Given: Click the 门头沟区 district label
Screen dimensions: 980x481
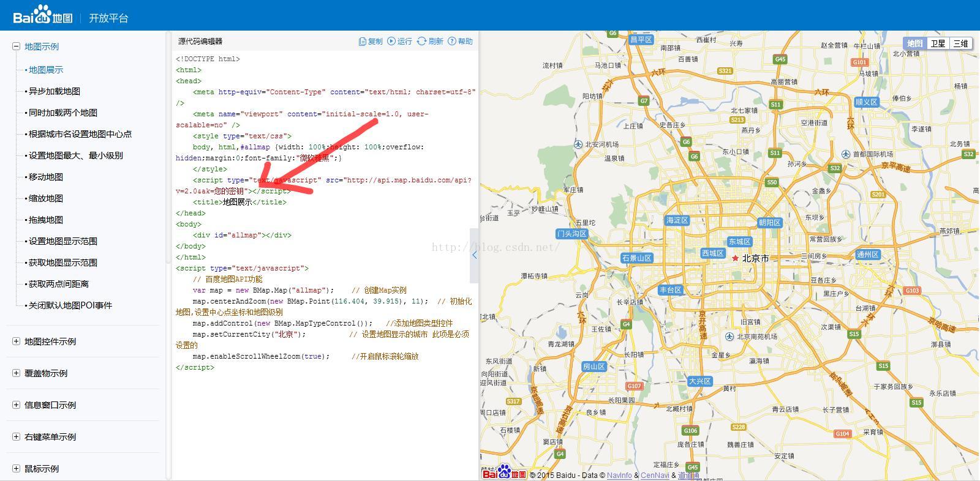Looking at the screenshot, I should [572, 234].
